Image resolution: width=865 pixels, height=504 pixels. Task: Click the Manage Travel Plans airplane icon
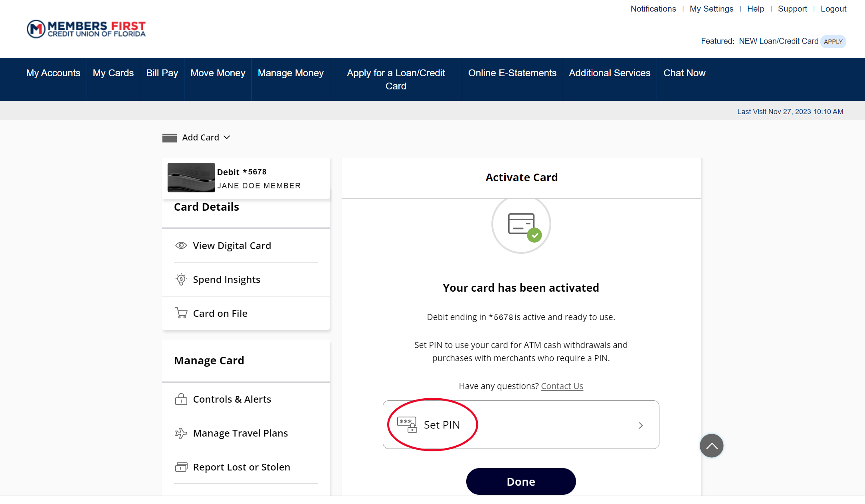(x=180, y=433)
